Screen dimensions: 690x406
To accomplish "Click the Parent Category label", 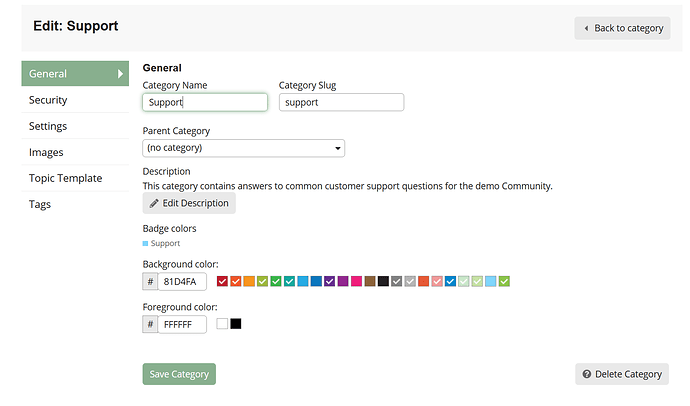I will [x=176, y=131].
